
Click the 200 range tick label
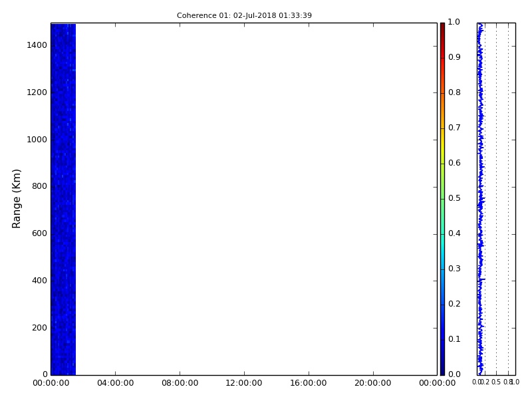(39, 328)
